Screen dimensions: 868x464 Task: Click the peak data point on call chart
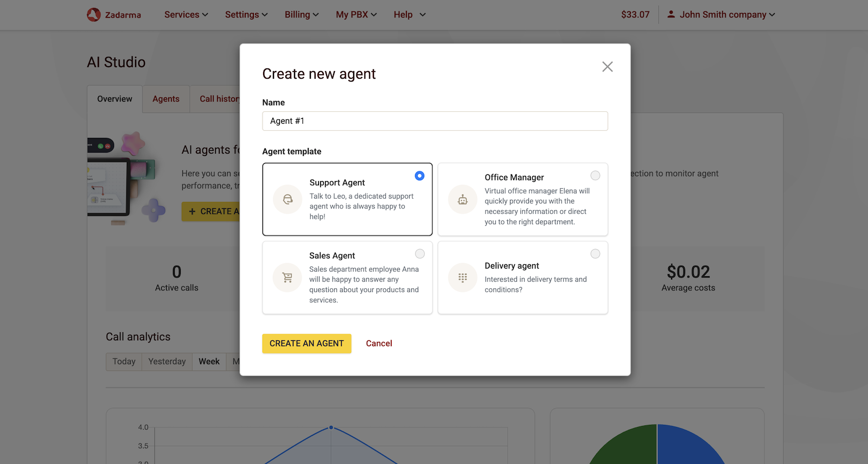click(x=331, y=428)
